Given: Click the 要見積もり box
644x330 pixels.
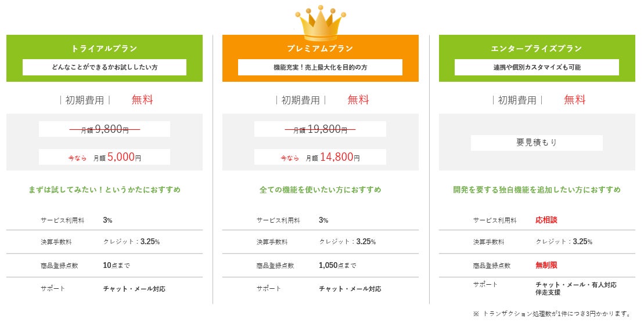Looking at the screenshot, I should click(536, 143).
